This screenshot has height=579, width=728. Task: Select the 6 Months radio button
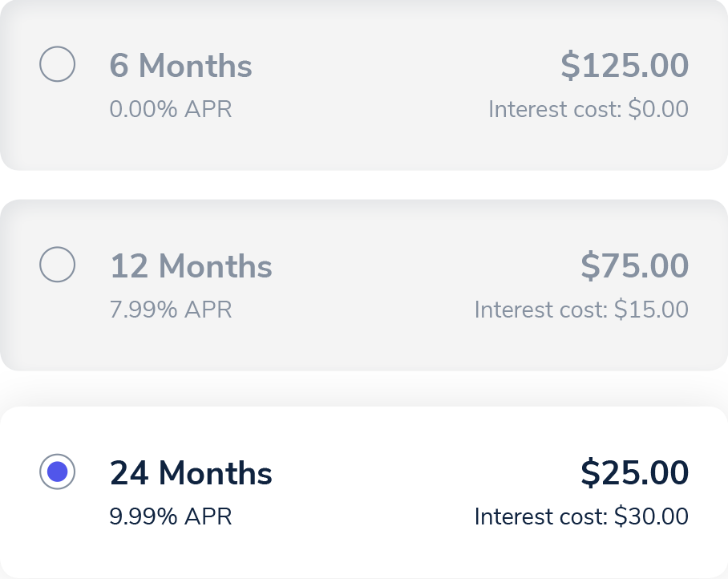(58, 64)
